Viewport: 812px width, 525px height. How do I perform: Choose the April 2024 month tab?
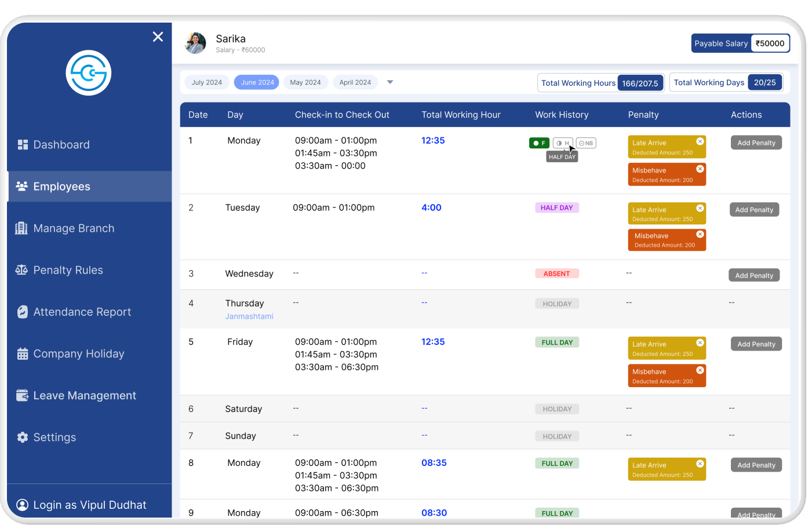pos(355,82)
